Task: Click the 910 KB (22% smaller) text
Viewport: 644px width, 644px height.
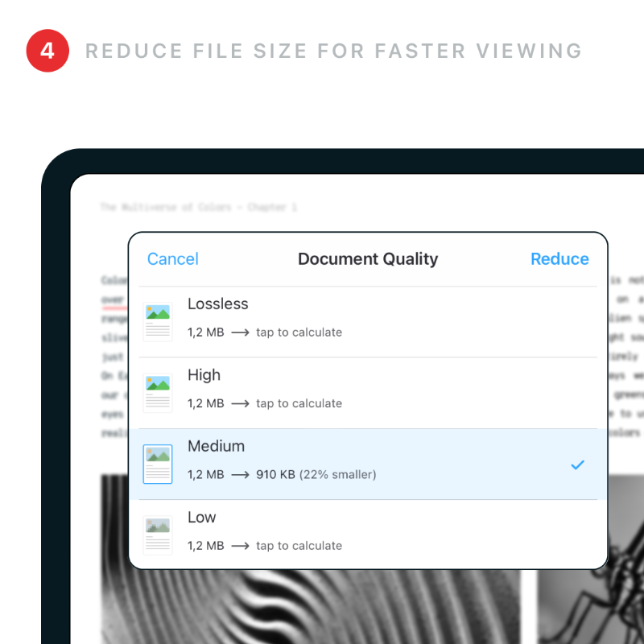Action: pyautogui.click(x=316, y=474)
